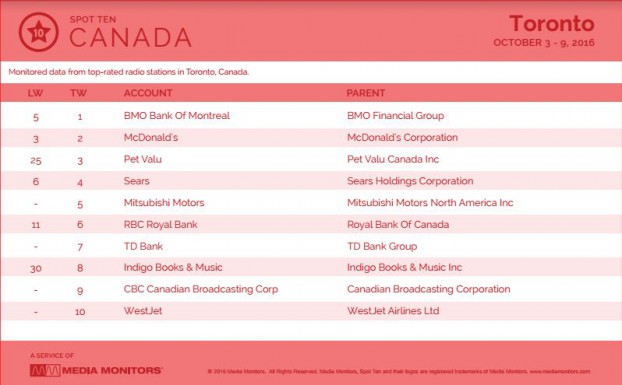
Task: Click the CANADA title text
Action: (x=131, y=38)
